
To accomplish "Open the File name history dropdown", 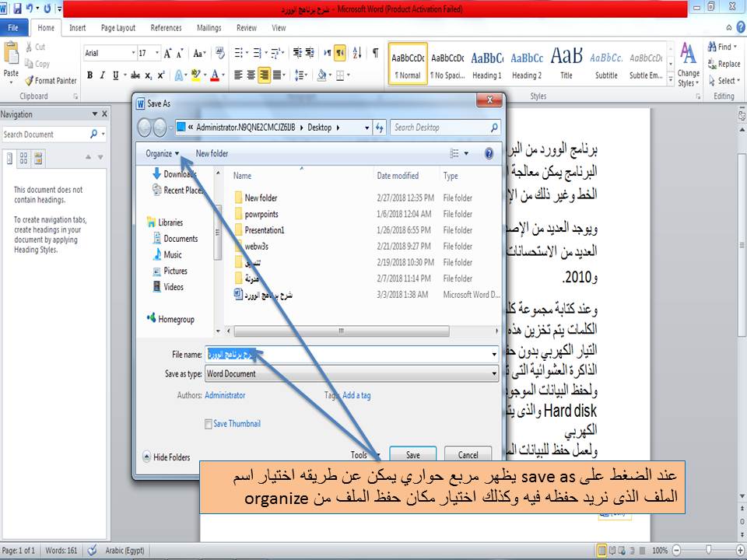I will tap(493, 355).
